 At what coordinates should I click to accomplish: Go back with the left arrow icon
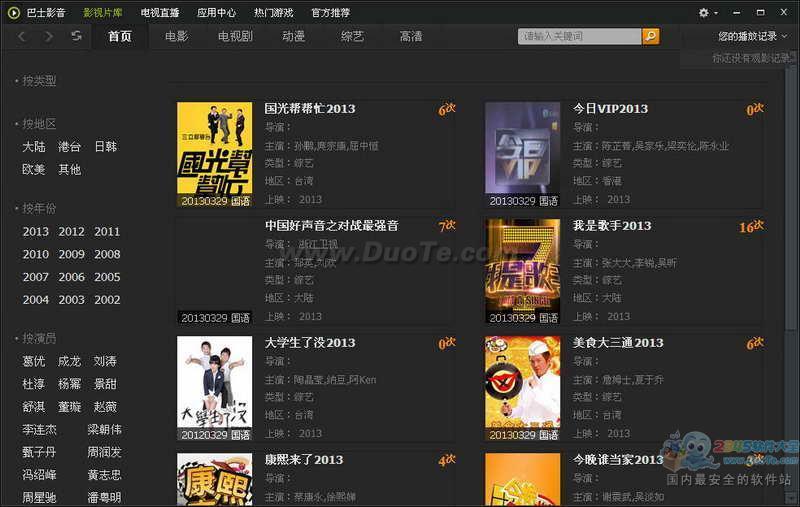click(x=22, y=36)
